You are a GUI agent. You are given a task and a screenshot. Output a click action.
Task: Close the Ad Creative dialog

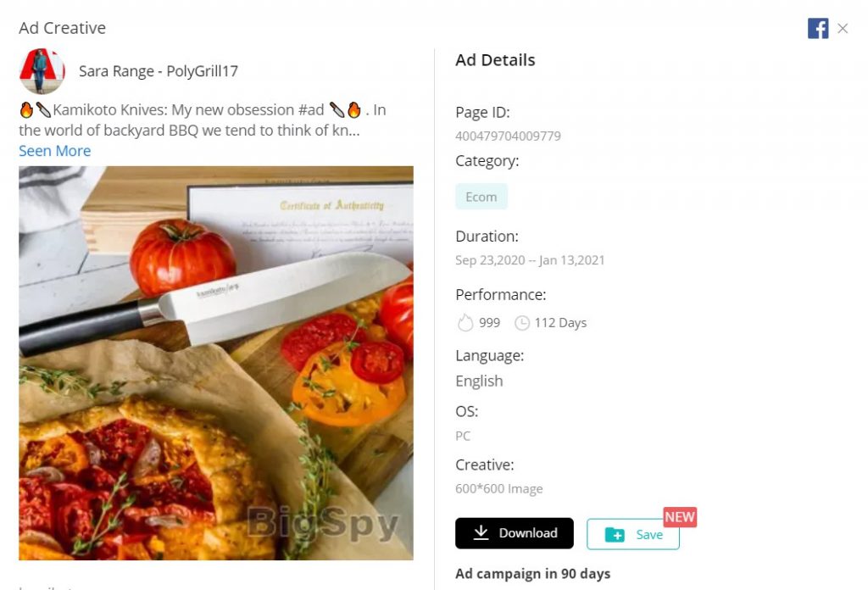tap(843, 28)
